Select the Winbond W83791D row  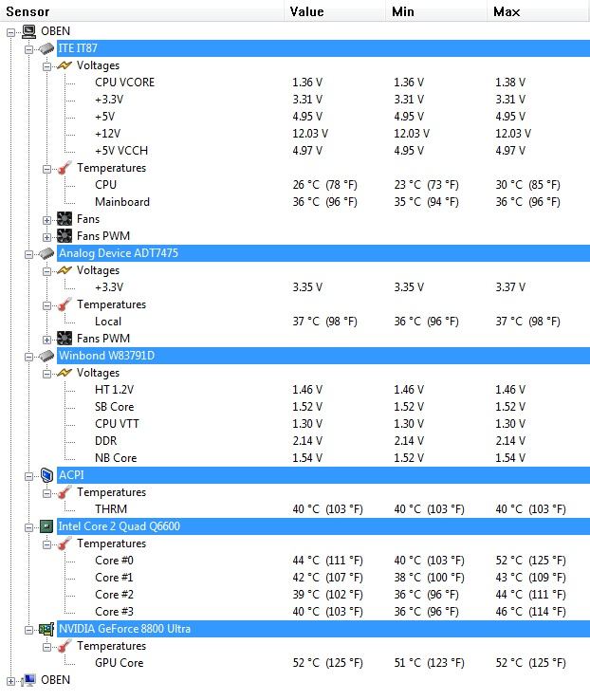[323, 356]
